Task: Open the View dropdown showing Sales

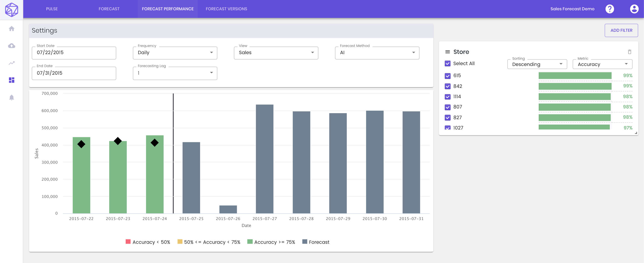Action: click(276, 53)
